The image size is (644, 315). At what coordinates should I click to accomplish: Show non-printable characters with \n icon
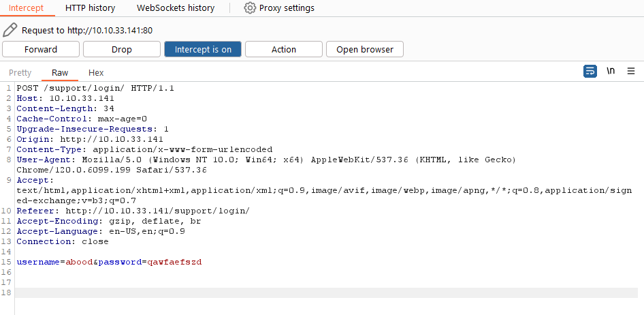click(x=611, y=71)
